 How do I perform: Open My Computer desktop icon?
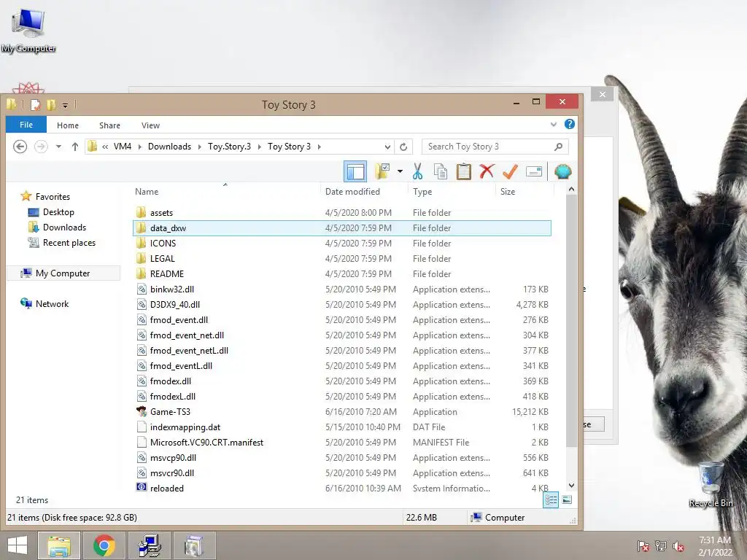[x=28, y=30]
